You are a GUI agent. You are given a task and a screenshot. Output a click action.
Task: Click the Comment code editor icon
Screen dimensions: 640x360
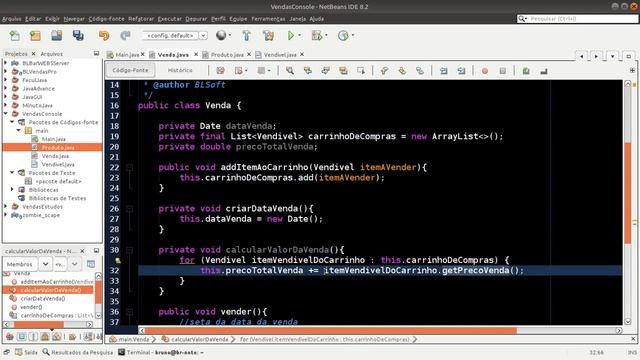(x=526, y=71)
